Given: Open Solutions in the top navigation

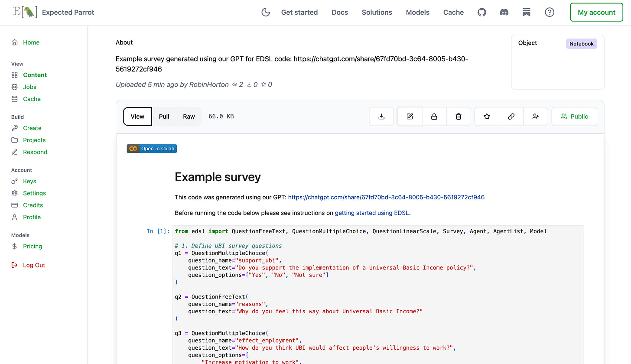Looking at the screenshot, I should [377, 12].
